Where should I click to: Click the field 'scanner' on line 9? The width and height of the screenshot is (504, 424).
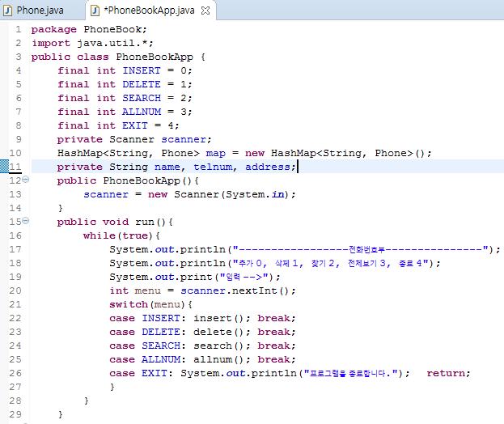click(x=184, y=139)
